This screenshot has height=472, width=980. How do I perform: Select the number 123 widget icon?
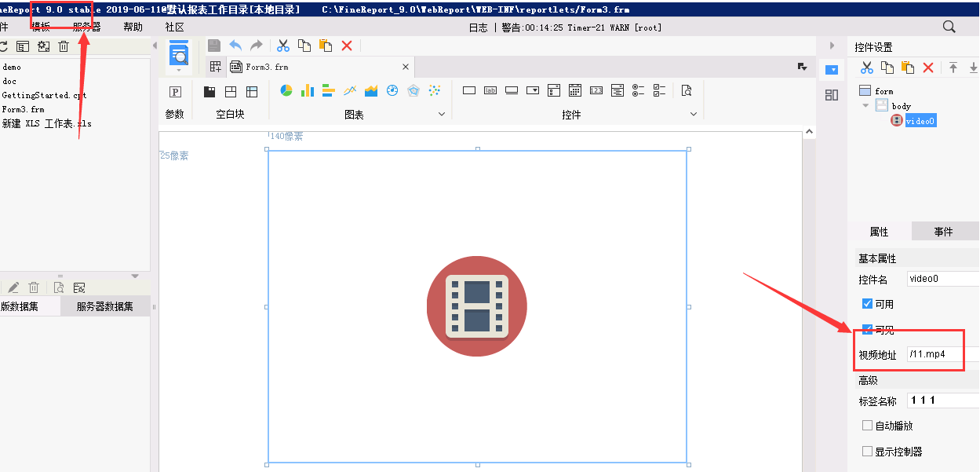click(x=596, y=90)
